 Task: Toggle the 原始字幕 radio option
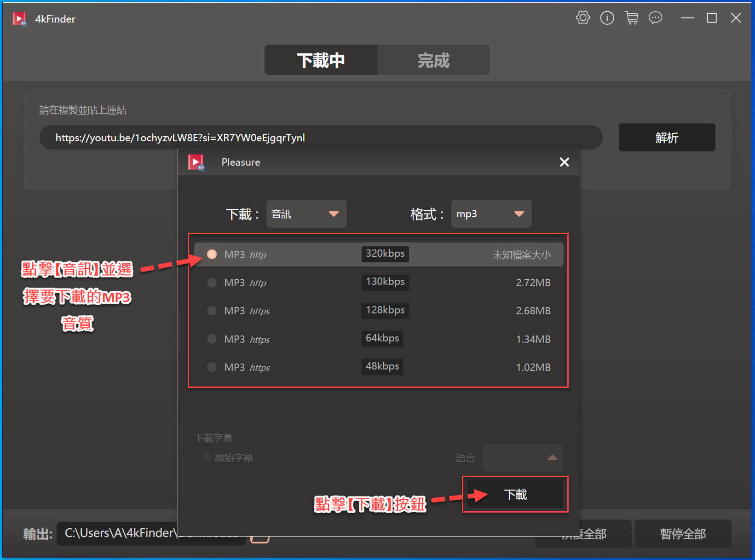(x=207, y=456)
